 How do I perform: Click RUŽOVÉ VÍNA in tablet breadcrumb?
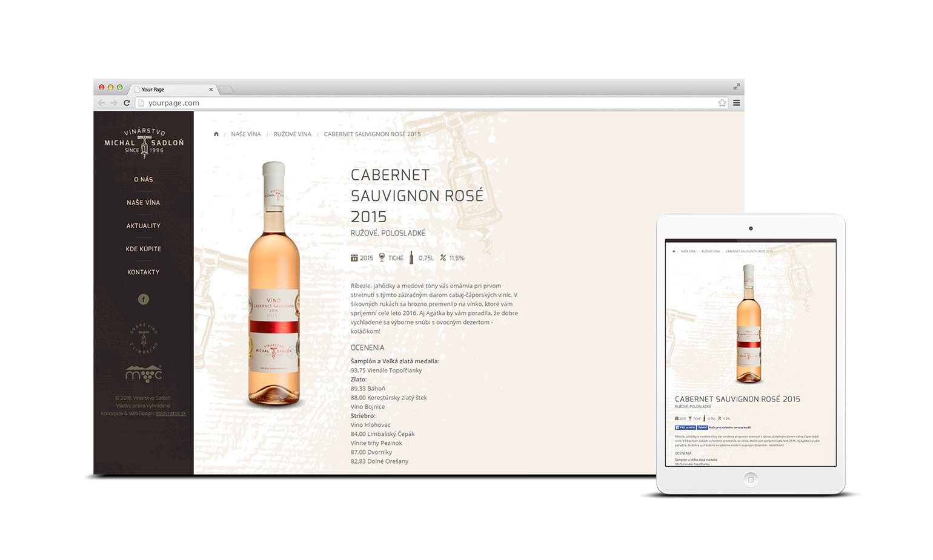point(711,251)
